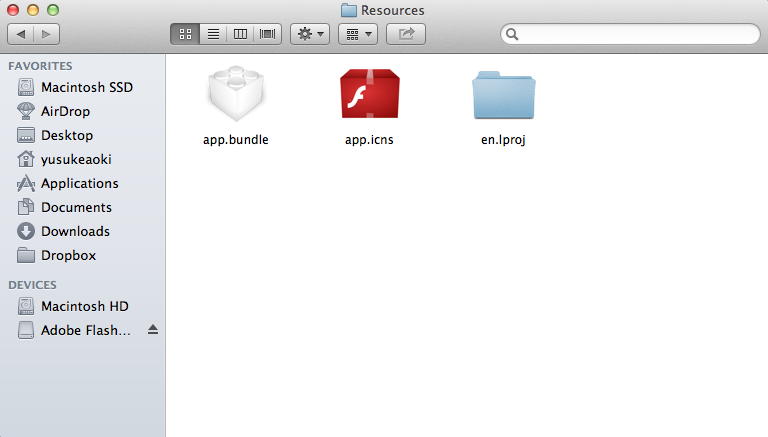Switch to list view
The width and height of the screenshot is (768, 437).
pyautogui.click(x=213, y=34)
